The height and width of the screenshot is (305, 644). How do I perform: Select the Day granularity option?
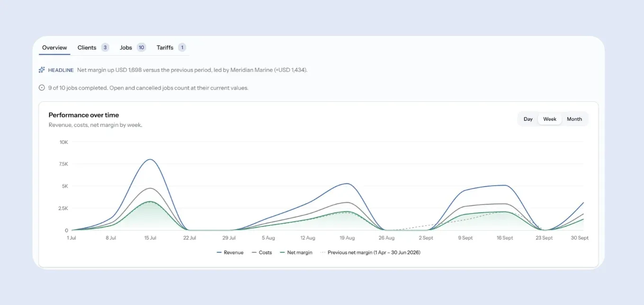pyautogui.click(x=528, y=119)
